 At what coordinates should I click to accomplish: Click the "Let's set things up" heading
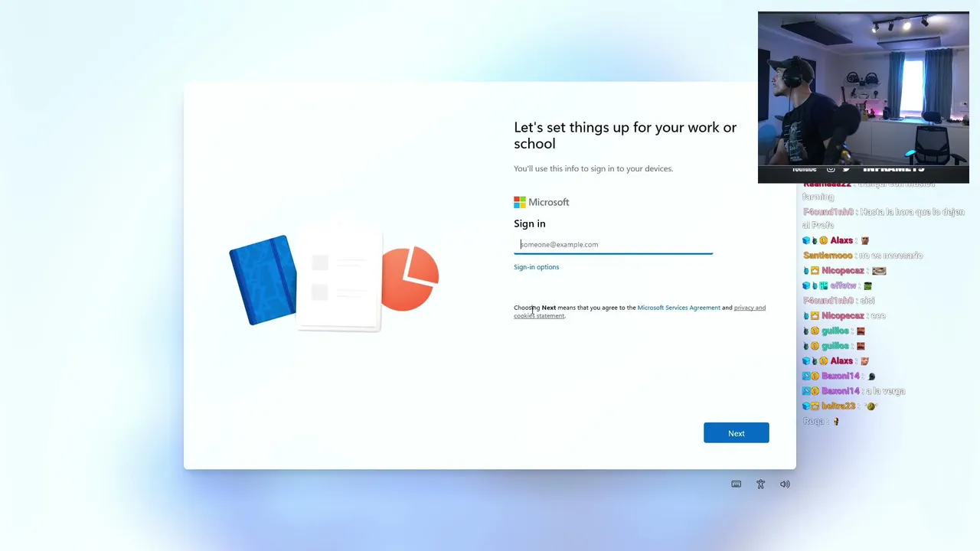626,135
